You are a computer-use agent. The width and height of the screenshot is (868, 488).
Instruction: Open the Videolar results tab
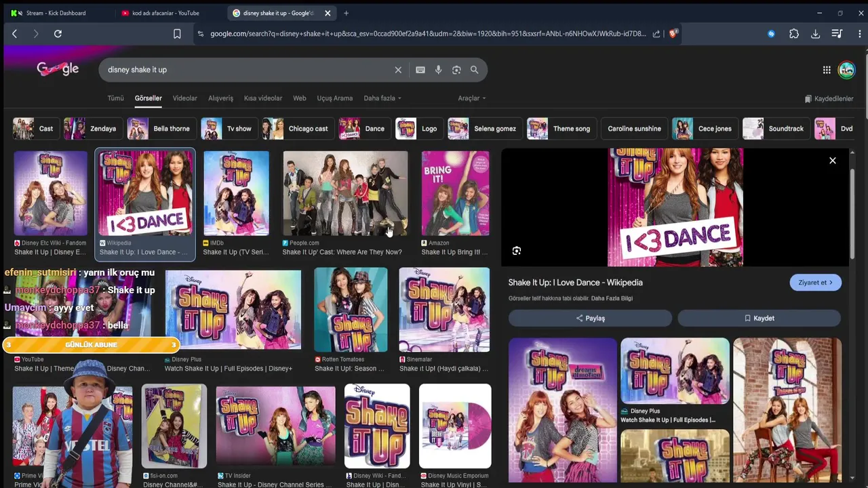point(184,98)
